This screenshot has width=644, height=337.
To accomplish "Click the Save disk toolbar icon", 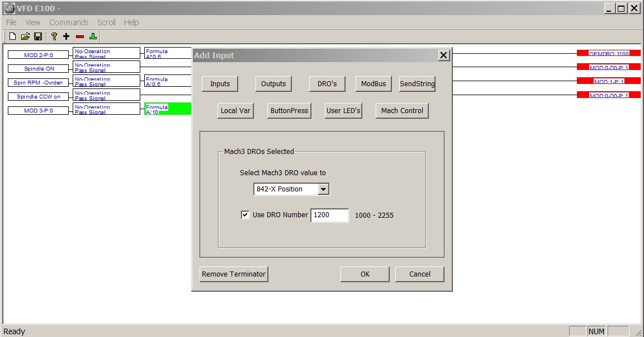I will coord(38,36).
